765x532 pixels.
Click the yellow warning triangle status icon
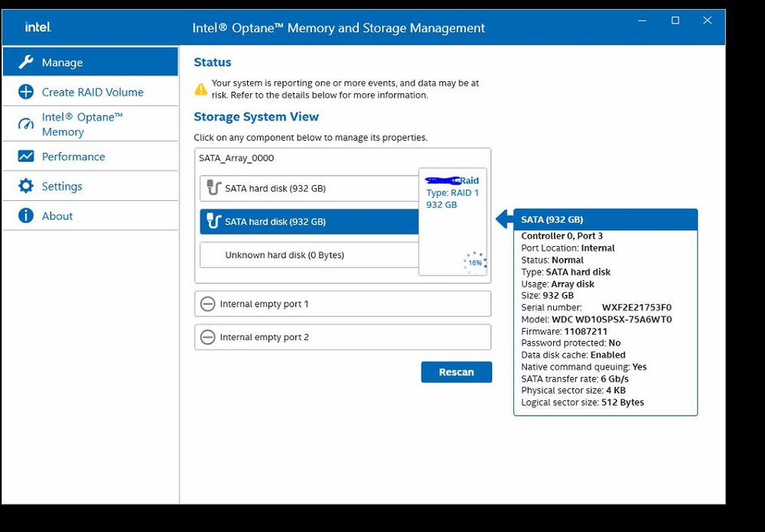(x=201, y=89)
